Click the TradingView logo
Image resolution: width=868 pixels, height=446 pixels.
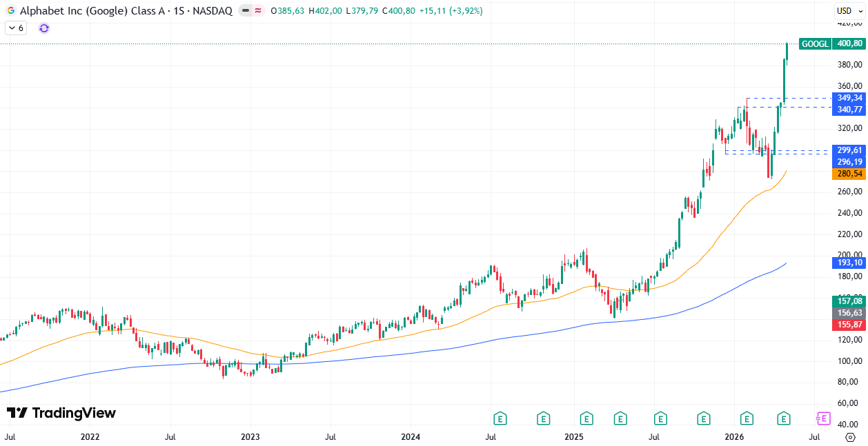tap(61, 413)
